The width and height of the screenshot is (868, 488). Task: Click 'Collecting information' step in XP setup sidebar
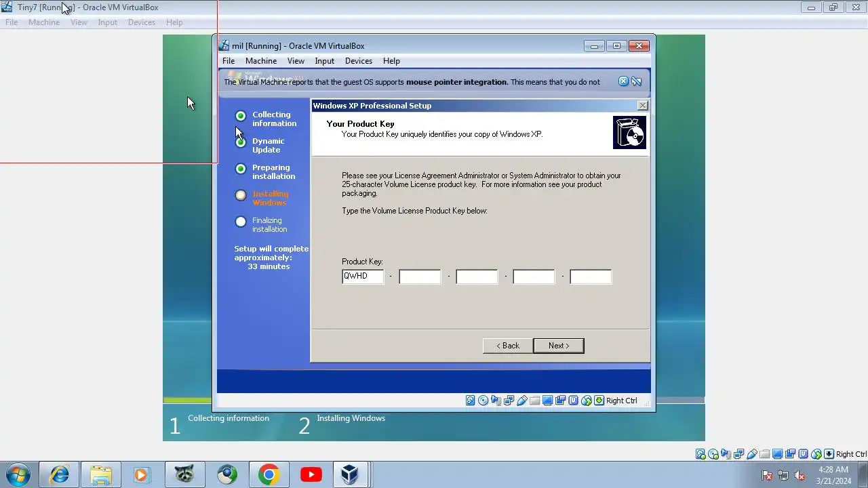coord(274,119)
